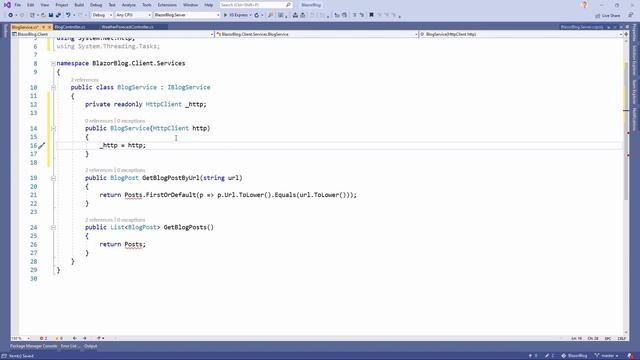The height and width of the screenshot is (360, 640).
Task: Click the HttpClient type on line 12
Action: tap(164, 104)
